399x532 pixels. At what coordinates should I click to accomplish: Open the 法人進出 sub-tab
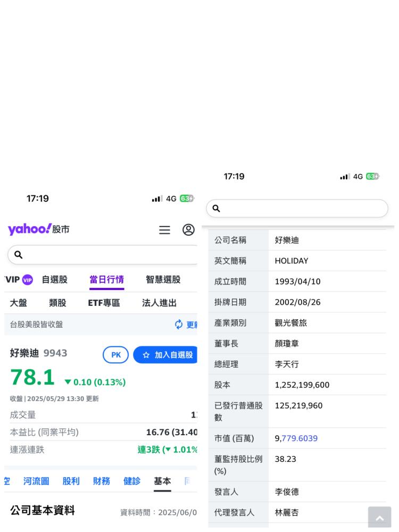coord(160,303)
